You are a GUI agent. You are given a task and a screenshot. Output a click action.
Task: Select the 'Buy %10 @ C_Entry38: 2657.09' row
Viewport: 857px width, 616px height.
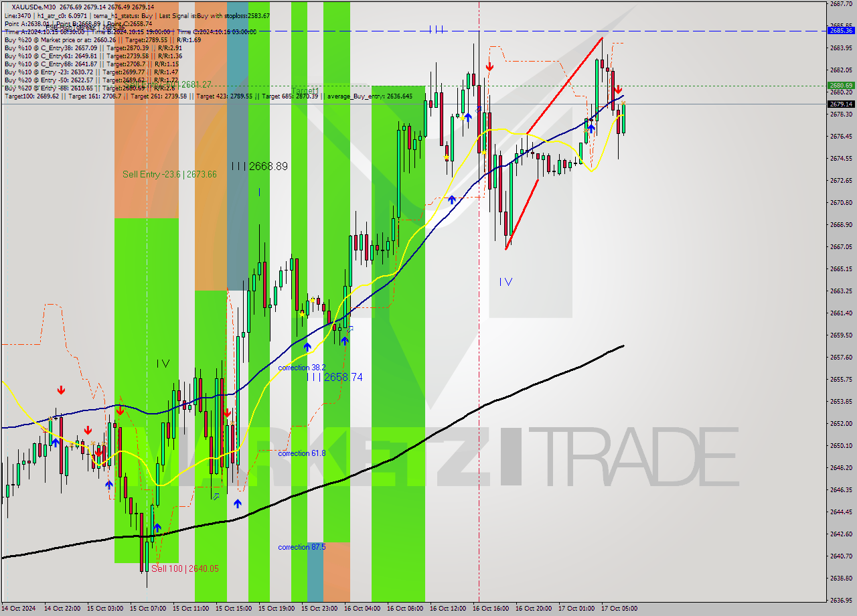(93, 48)
